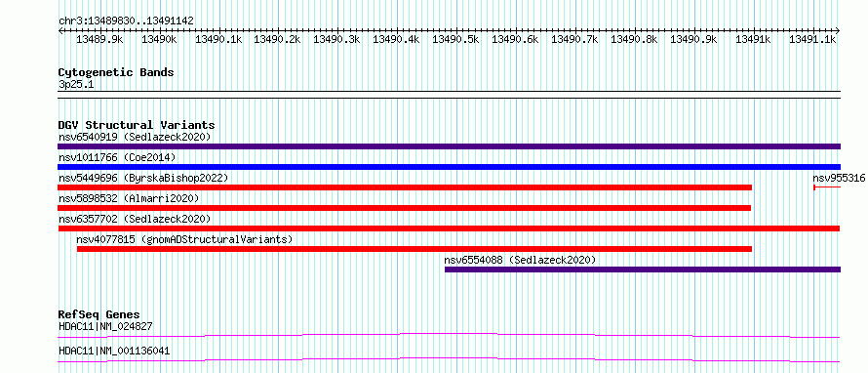This screenshot has width=868, height=373.
Task: Click the ruler's right arrowhead
Action: point(838,31)
